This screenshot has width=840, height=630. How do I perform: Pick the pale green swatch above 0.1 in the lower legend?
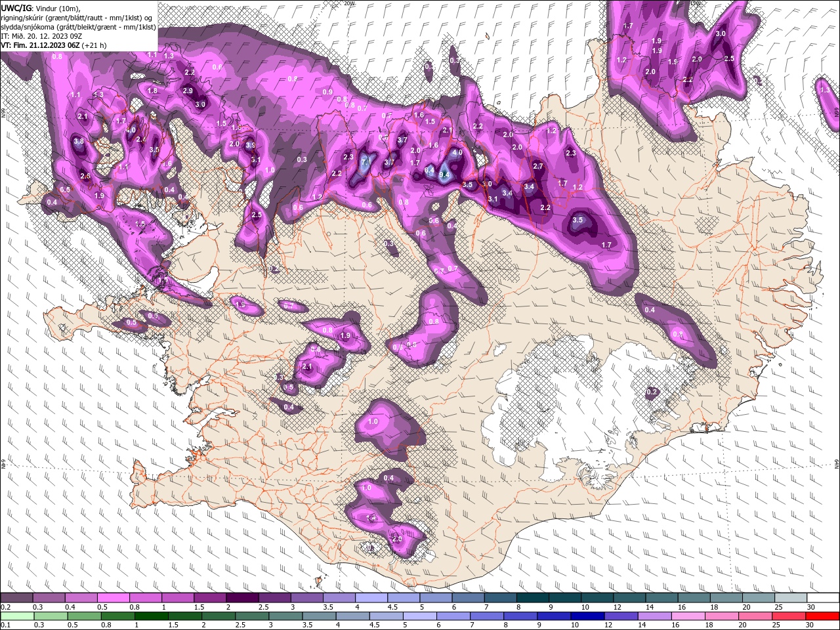coord(16,616)
